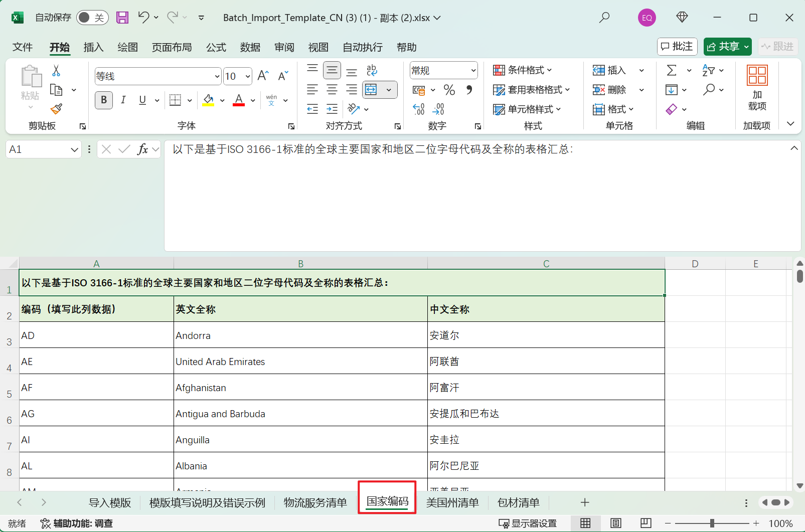Open the Name Box dropdown arrow
This screenshot has height=532, width=805.
click(74, 149)
